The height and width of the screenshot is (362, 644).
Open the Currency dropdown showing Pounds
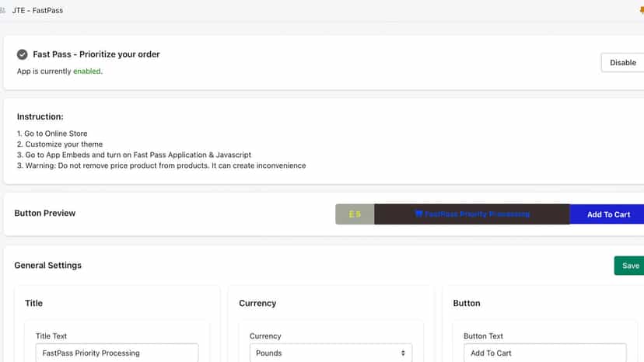[x=331, y=353]
